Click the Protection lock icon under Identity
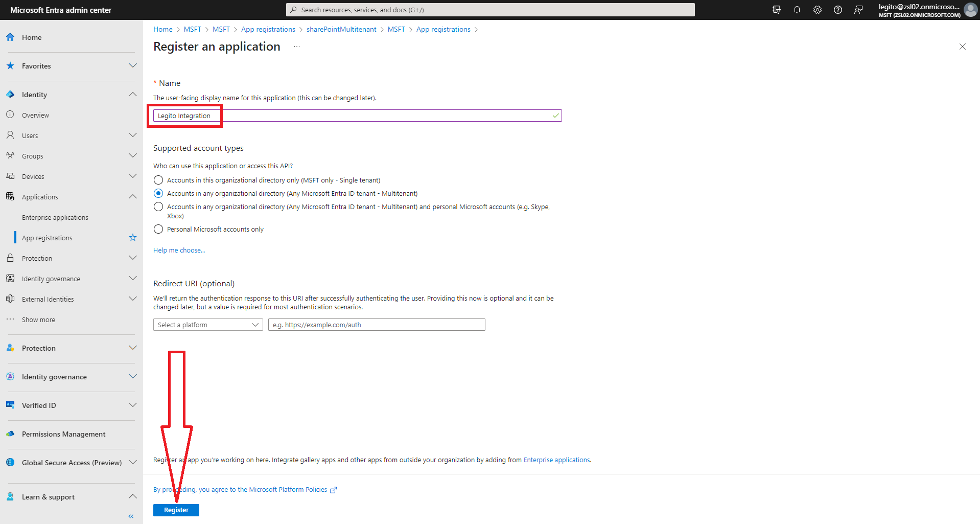 coord(10,258)
